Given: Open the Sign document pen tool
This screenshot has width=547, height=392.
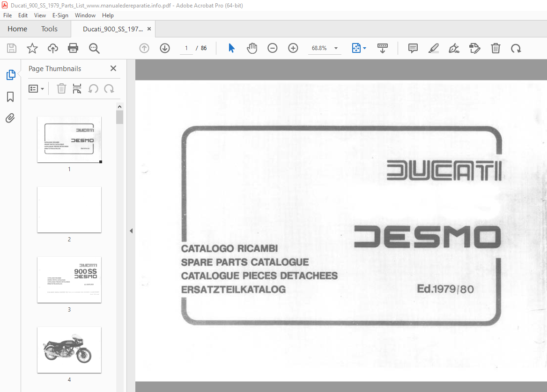Looking at the screenshot, I should click(454, 48).
